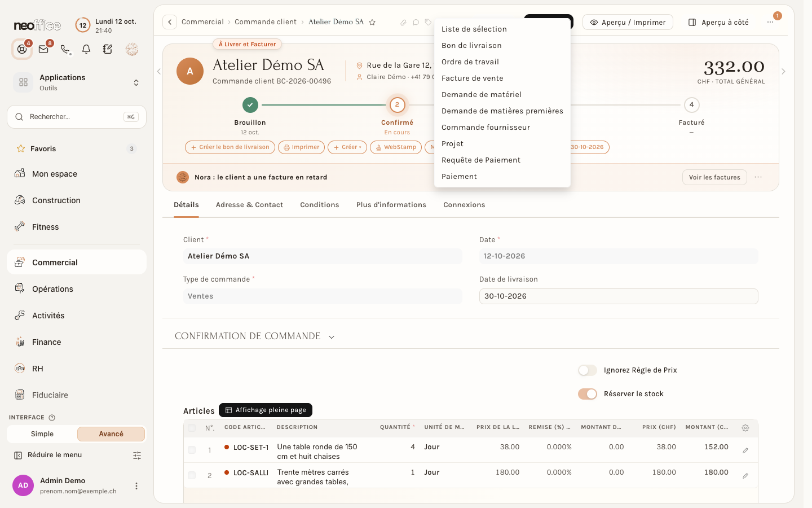
Task: Toggle the Ignorez Règle de Prix switch
Action: click(588, 370)
